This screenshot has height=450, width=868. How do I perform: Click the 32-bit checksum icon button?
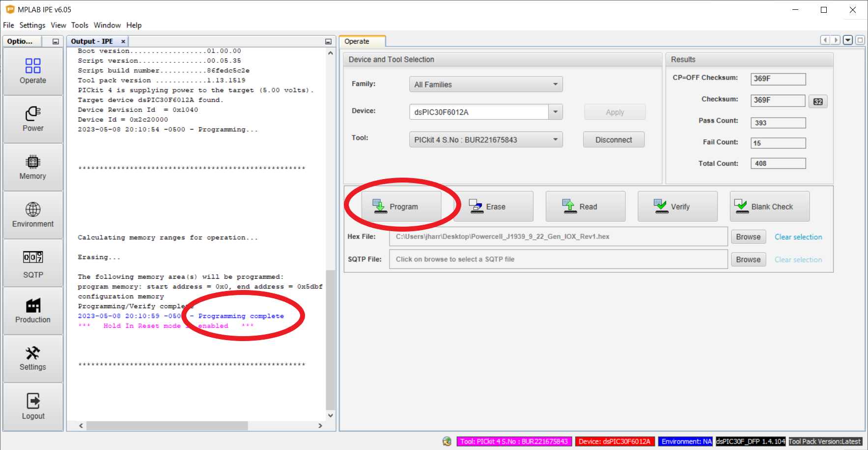[818, 102]
